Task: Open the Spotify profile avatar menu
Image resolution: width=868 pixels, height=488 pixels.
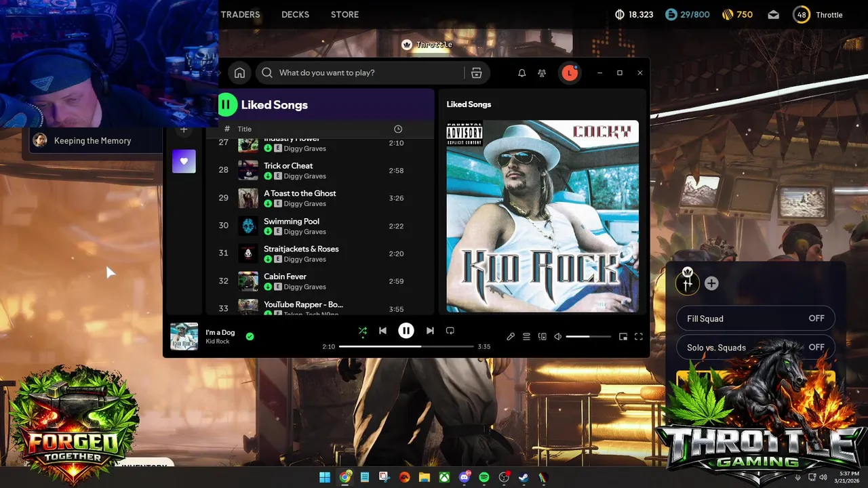Action: coord(570,73)
